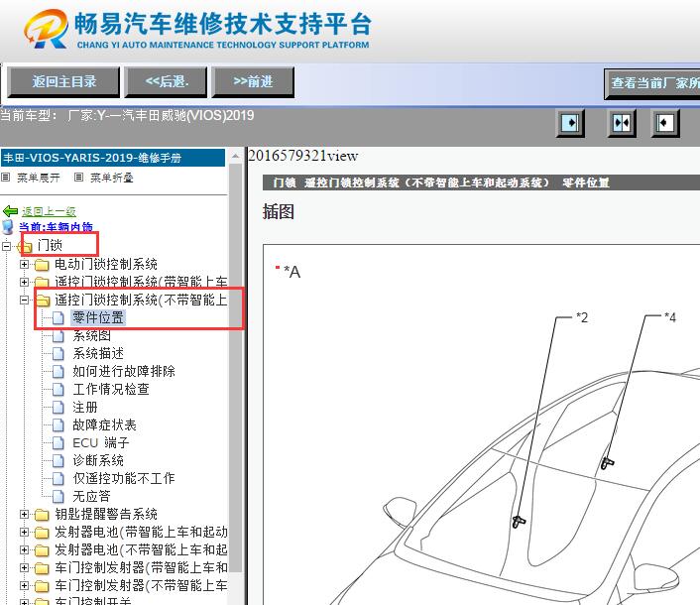Open 车门控制发射器(不带智能上车 item
This screenshot has height=605, width=700.
(141, 585)
